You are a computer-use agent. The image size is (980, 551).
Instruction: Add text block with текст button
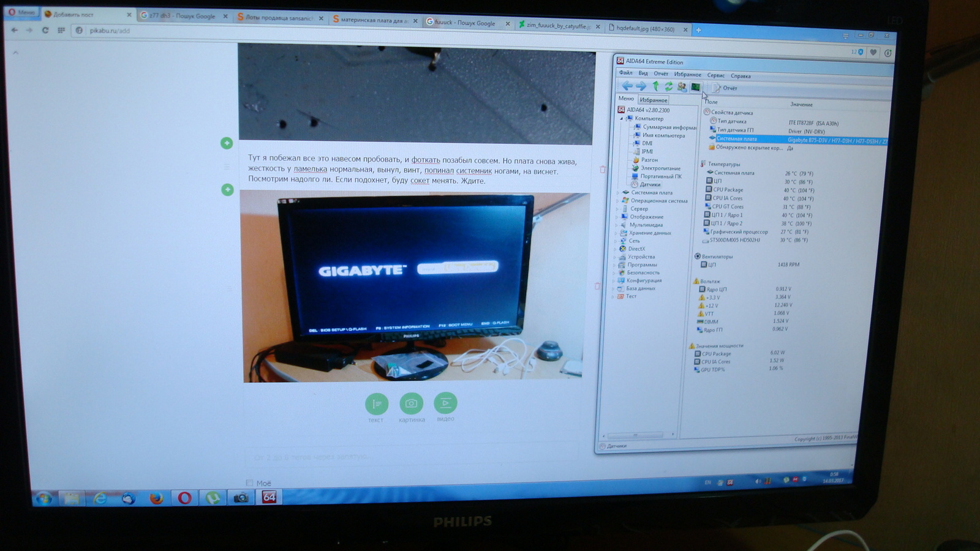pos(377,403)
